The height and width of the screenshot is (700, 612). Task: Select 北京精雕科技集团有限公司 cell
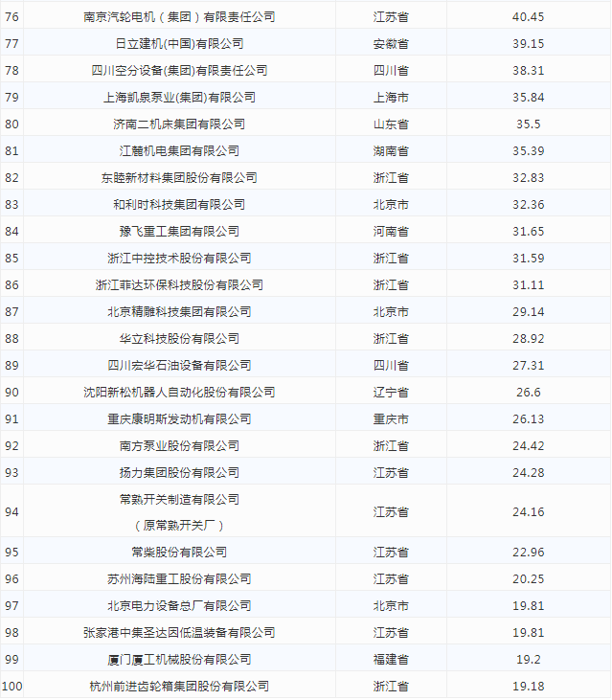pyautogui.click(x=179, y=311)
